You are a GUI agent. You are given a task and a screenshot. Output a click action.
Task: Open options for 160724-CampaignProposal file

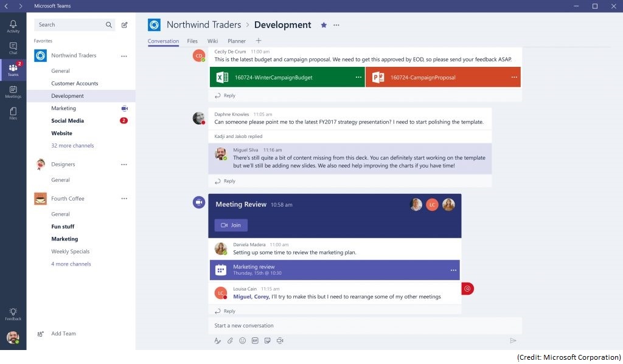point(514,77)
